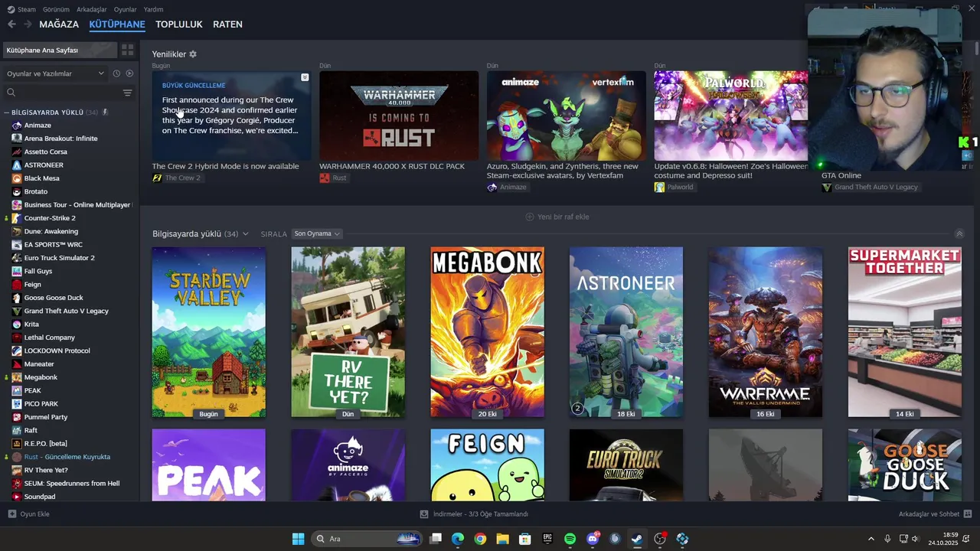The height and width of the screenshot is (551, 980).
Task: Open RV There Yet? game cover
Action: (x=348, y=332)
